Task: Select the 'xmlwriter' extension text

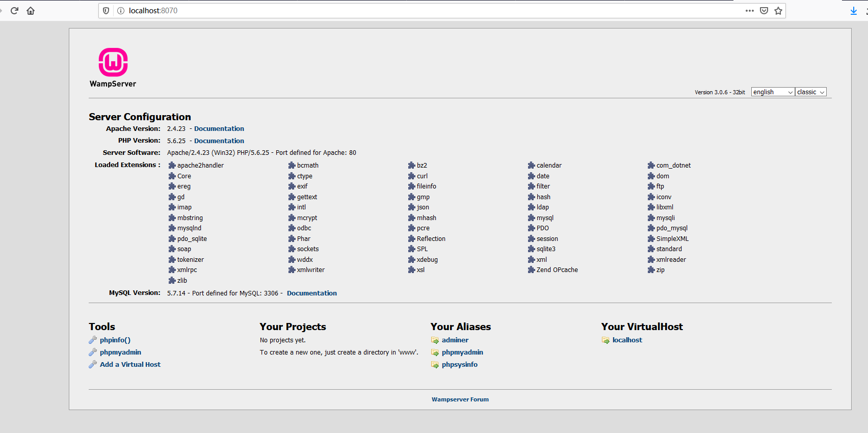Action: tap(311, 270)
